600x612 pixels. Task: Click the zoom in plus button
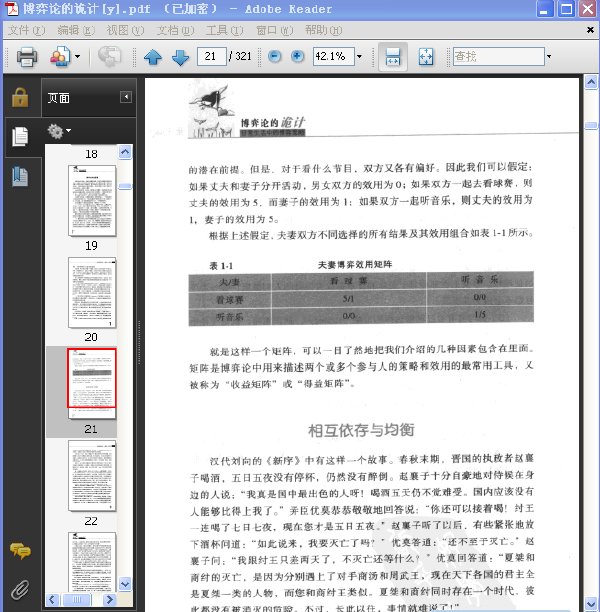coord(297,57)
